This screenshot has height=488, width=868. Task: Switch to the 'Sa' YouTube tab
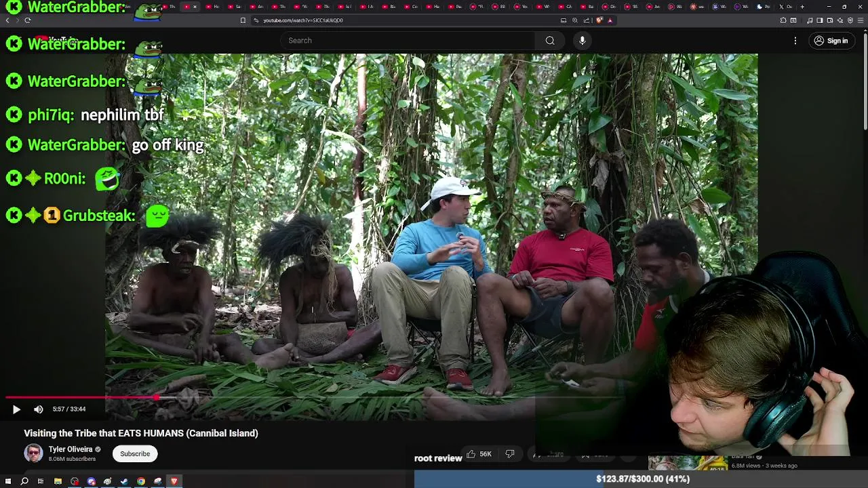(x=234, y=7)
